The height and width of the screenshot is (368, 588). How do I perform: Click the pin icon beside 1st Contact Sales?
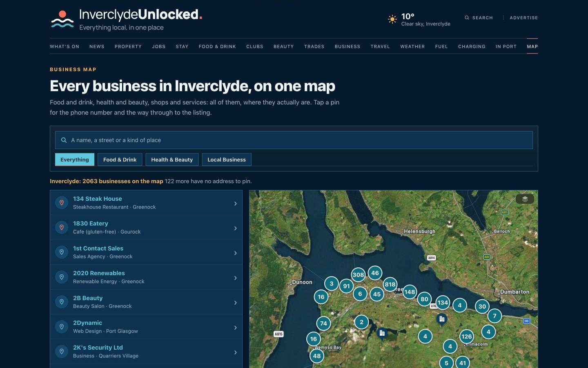tap(62, 252)
